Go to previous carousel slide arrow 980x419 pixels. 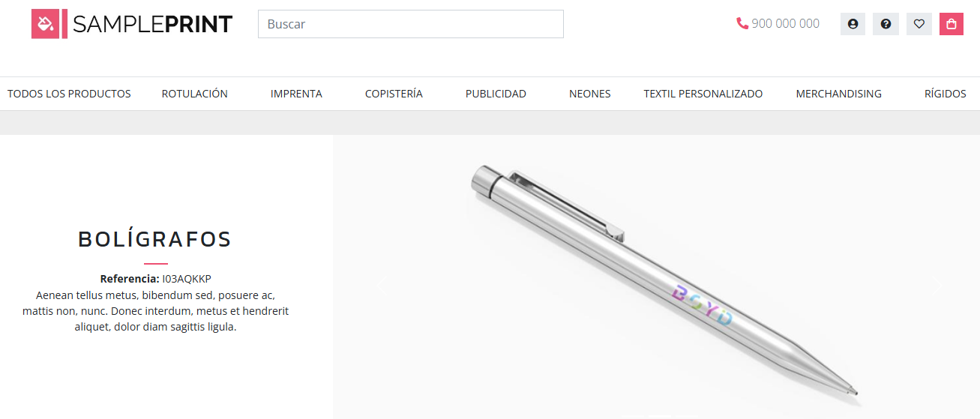pos(380,285)
